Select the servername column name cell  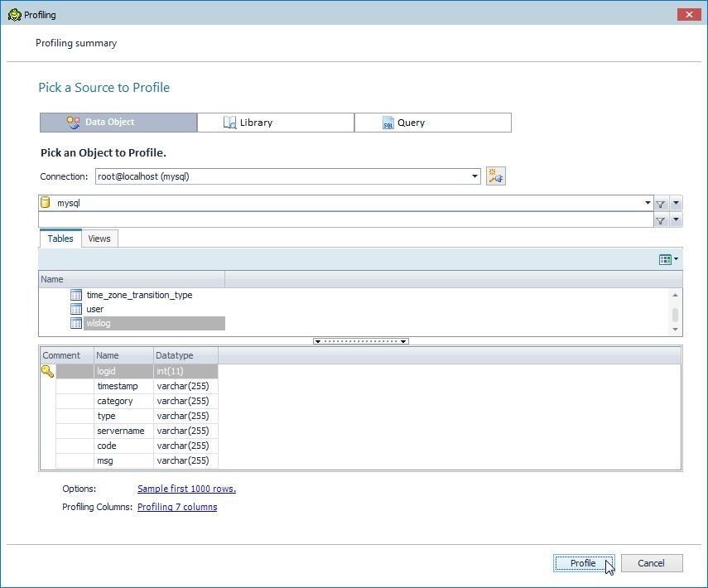pos(123,431)
